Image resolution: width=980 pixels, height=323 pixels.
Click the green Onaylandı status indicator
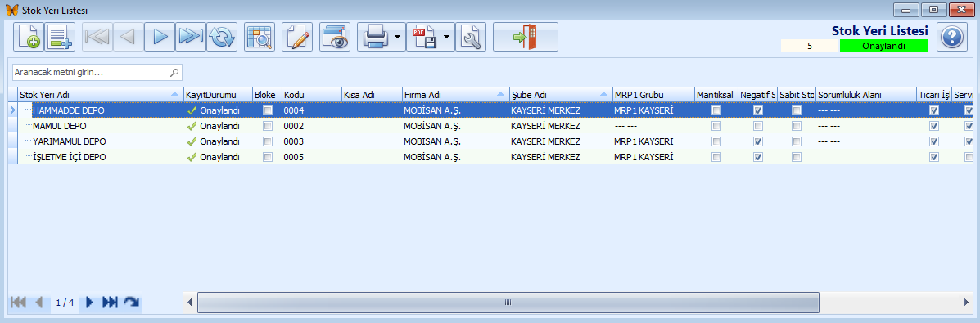click(883, 46)
